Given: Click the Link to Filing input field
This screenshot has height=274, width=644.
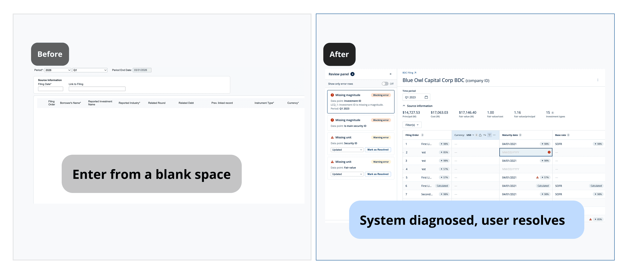Looking at the screenshot, I should point(97,89).
